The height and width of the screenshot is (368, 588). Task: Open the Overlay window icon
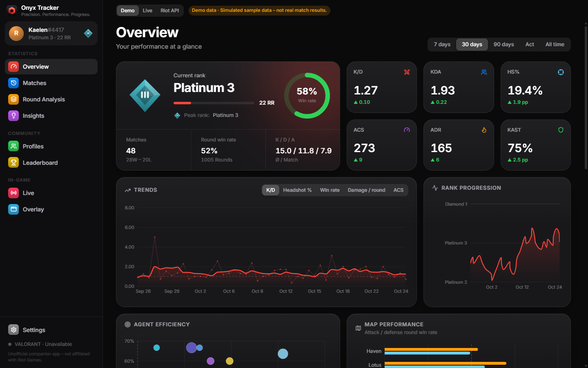point(13,209)
